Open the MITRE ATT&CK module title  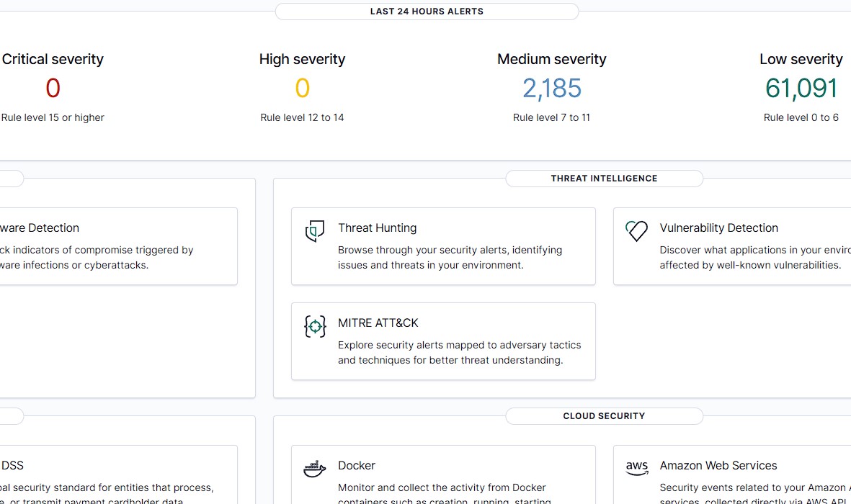(378, 323)
